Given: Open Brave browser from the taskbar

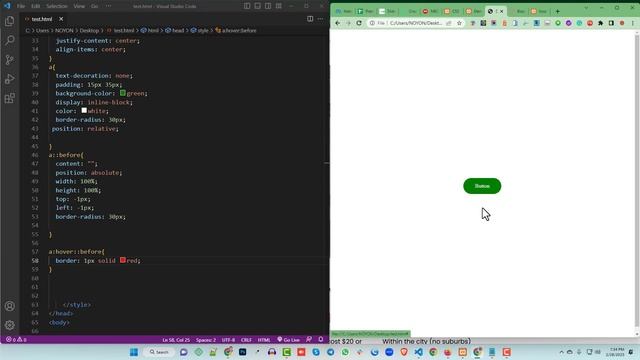Looking at the screenshot, I should coord(404,352).
